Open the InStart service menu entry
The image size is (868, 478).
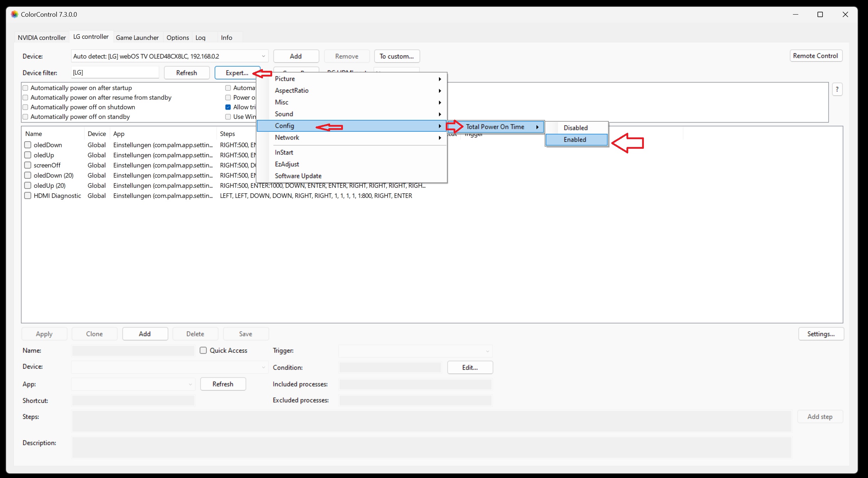pyautogui.click(x=284, y=152)
